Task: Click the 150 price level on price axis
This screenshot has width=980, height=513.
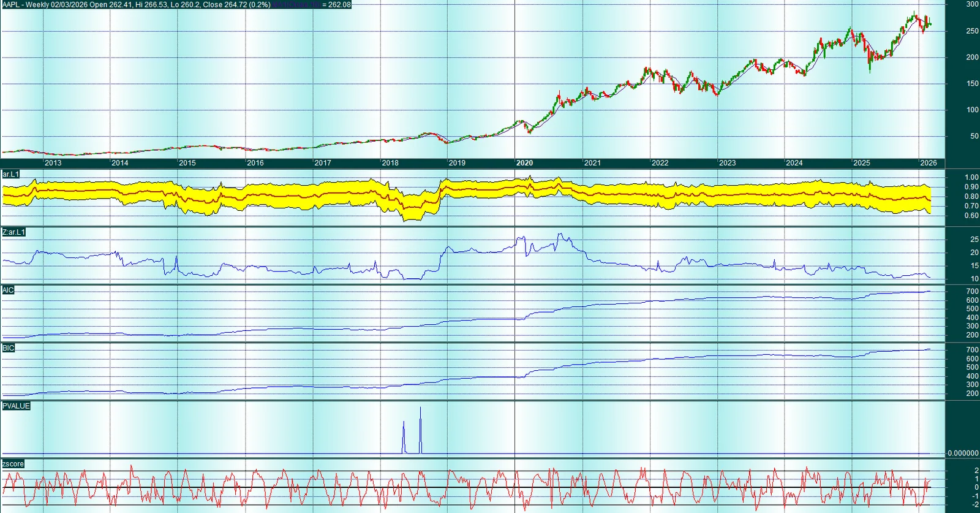Action: coord(972,83)
